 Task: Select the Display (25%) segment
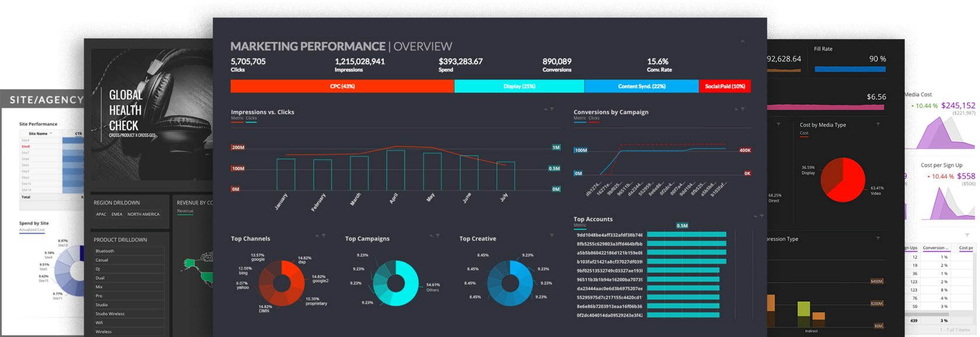(519, 86)
